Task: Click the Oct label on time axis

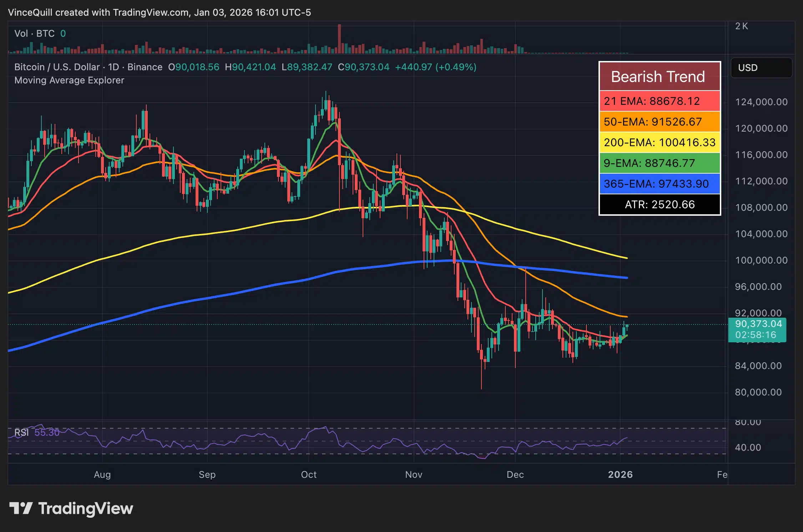Action: 309,475
